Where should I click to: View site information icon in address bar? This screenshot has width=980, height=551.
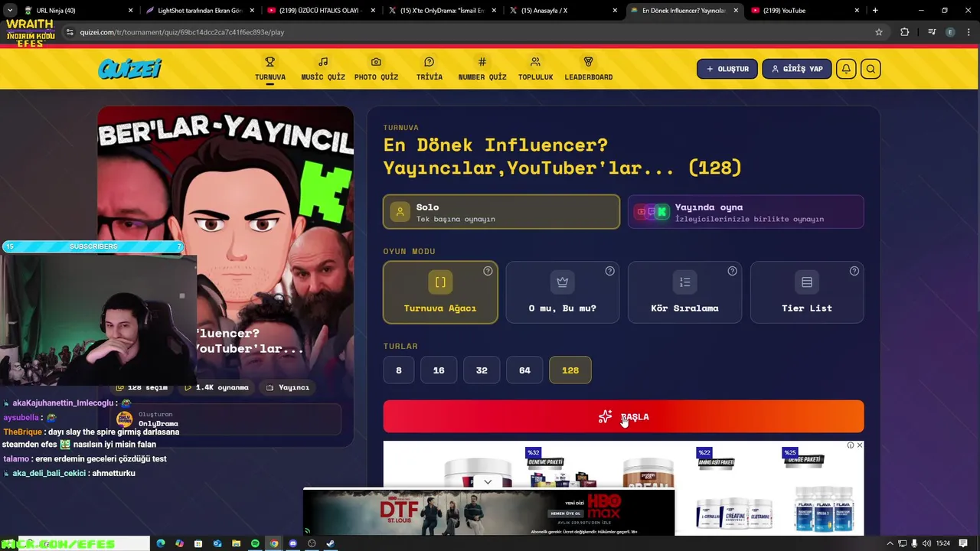tap(70, 32)
